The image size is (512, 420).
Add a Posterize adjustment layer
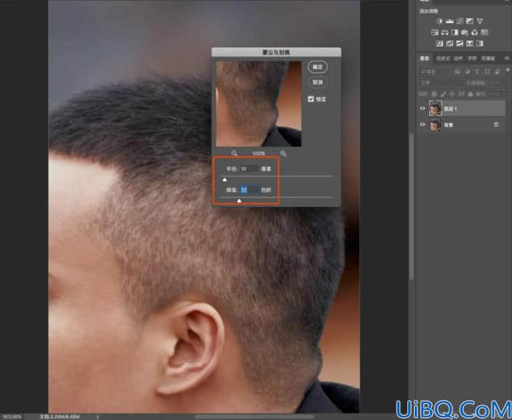[x=450, y=44]
